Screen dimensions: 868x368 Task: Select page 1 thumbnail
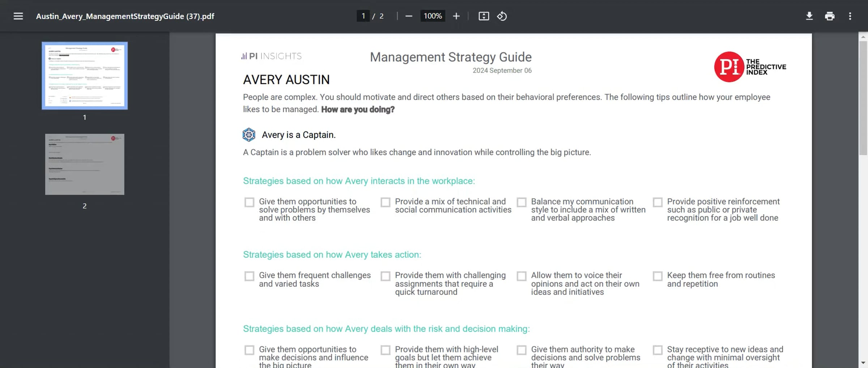point(85,76)
